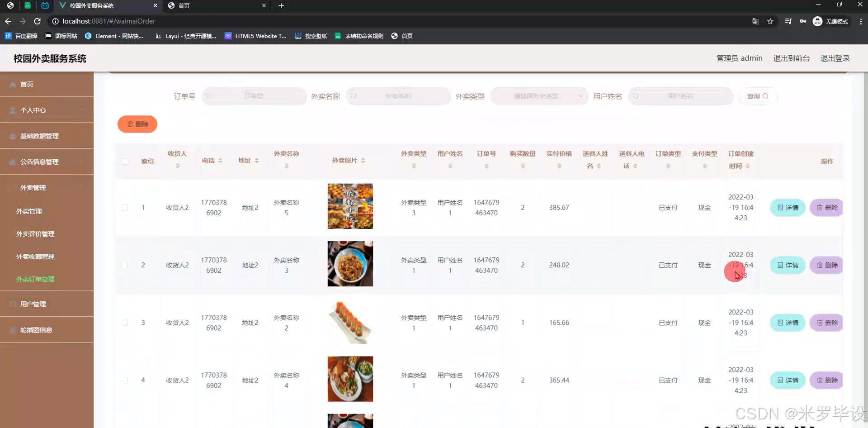Screen dimensions: 868x428
Task: Click the home icon beside 首页
Action: (x=13, y=84)
